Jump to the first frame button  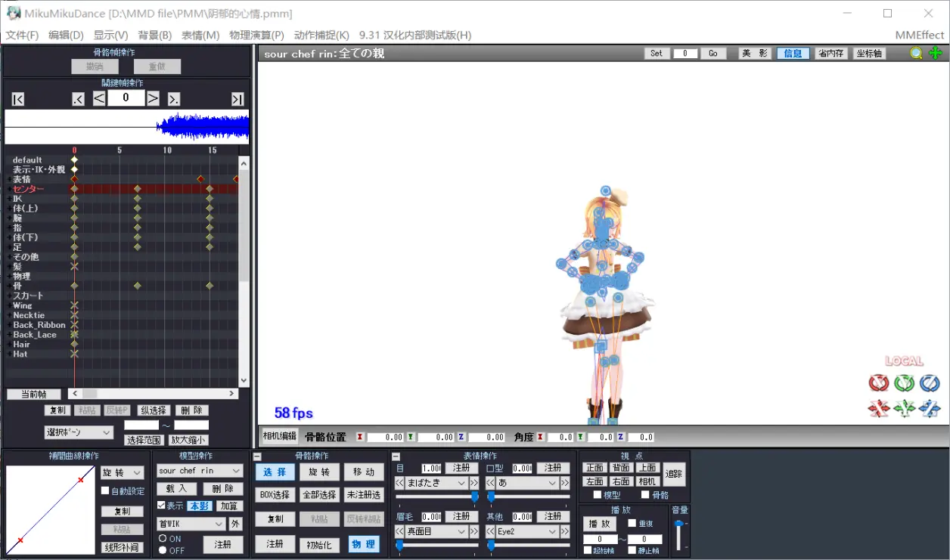[18, 99]
